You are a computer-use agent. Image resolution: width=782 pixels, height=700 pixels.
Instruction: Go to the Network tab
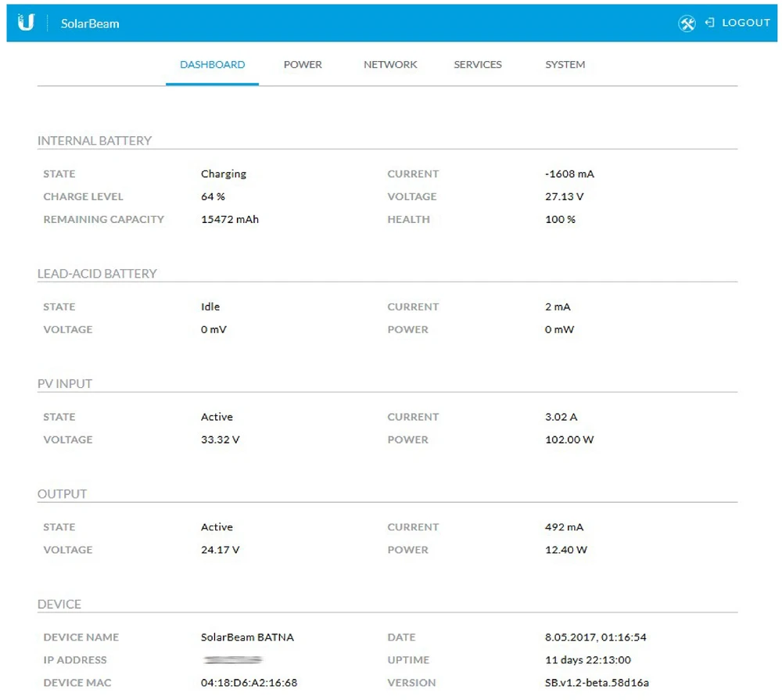pyautogui.click(x=390, y=65)
